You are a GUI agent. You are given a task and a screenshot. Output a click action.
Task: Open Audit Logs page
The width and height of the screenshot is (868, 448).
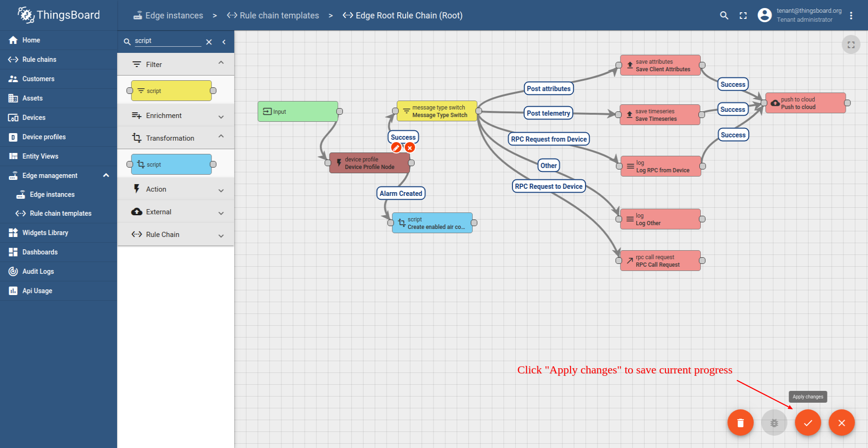coord(59,271)
